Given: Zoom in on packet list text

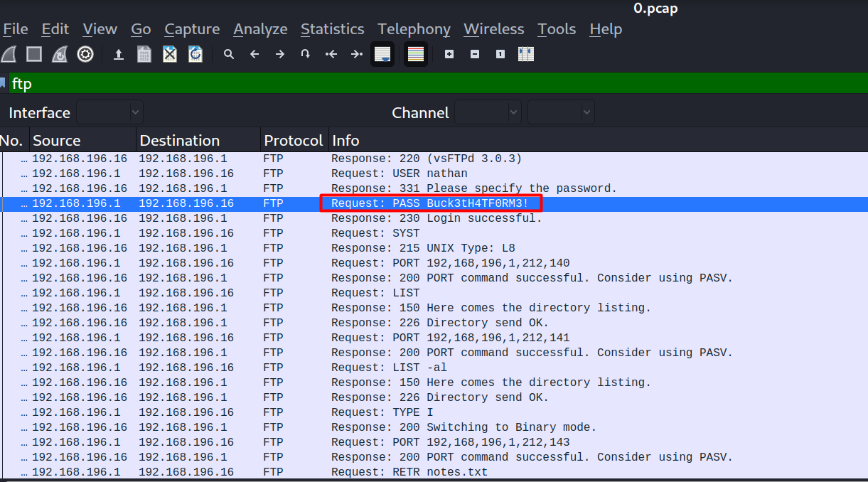Looking at the screenshot, I should tap(449, 54).
